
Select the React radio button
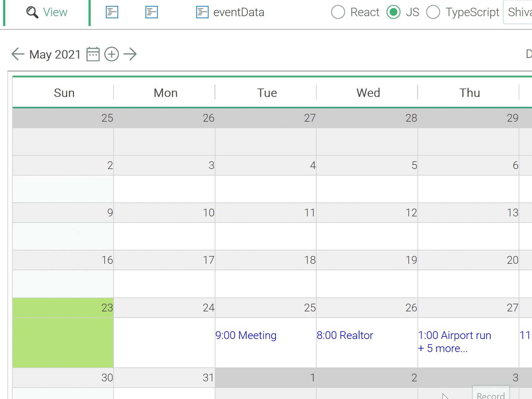click(x=338, y=12)
